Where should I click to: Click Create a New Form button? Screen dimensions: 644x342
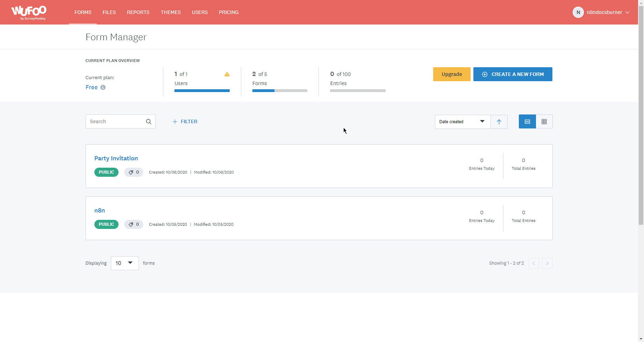[x=513, y=74]
